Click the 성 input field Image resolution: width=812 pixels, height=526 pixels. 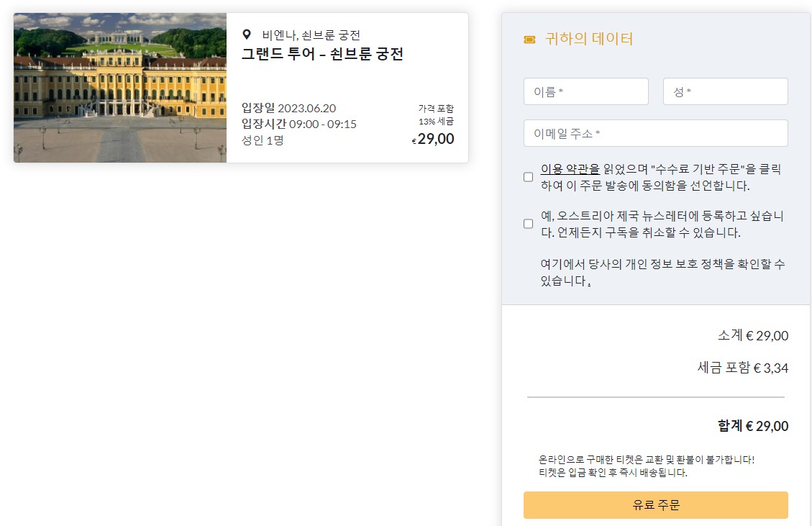click(725, 91)
